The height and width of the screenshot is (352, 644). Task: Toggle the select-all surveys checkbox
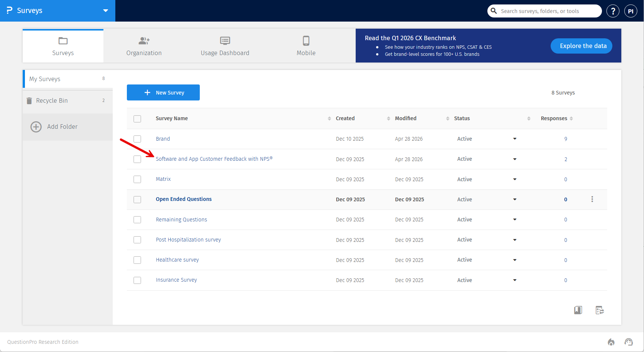(137, 119)
